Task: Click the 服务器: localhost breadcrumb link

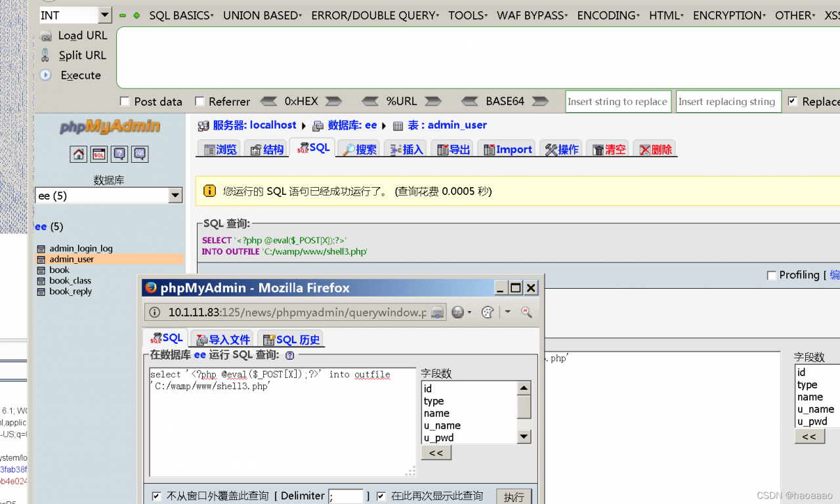Action: (x=254, y=125)
